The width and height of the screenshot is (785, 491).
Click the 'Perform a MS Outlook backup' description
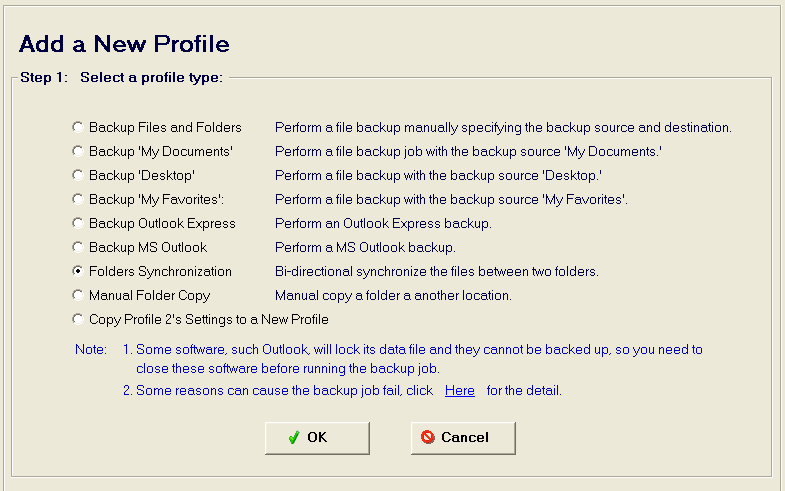365,247
